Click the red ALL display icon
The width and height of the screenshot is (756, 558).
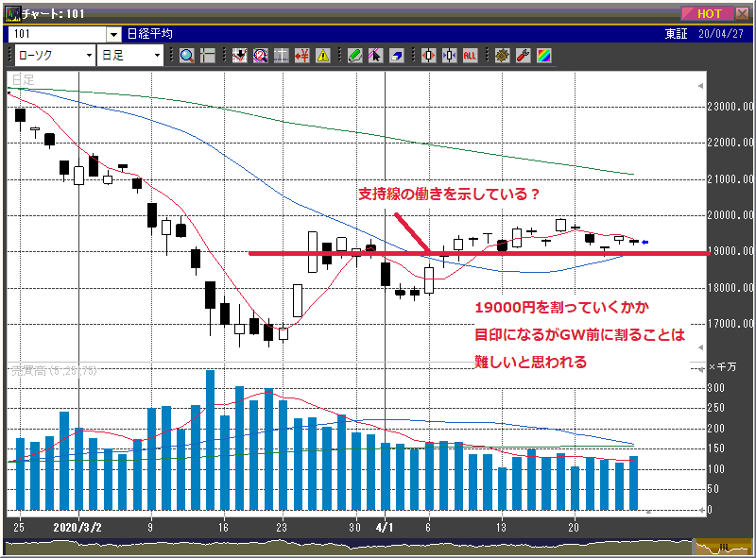pos(470,56)
